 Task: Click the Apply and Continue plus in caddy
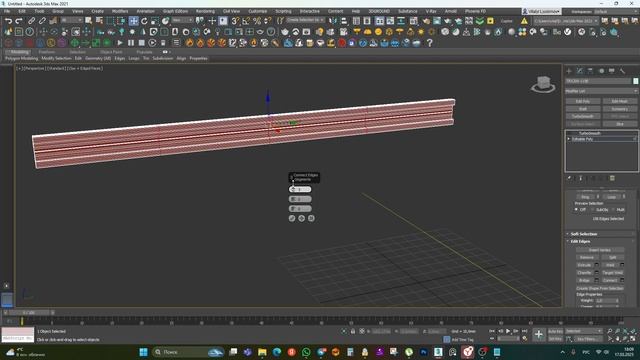click(x=302, y=218)
